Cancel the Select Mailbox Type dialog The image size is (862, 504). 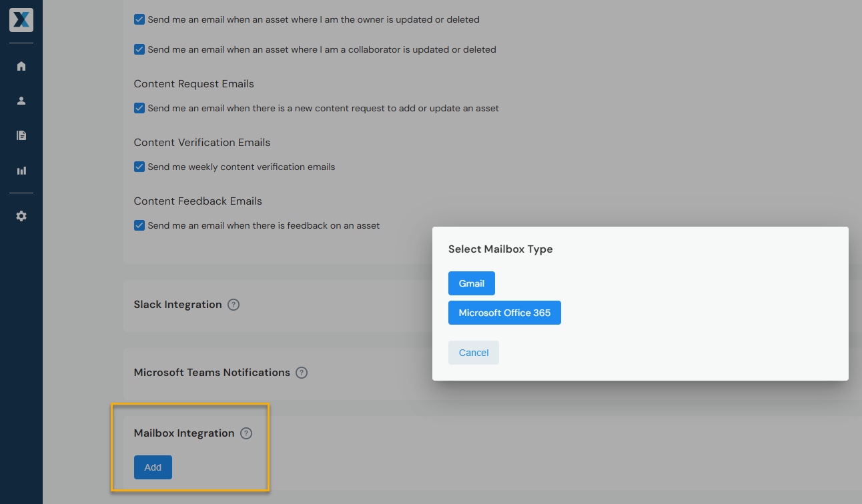pos(474,353)
